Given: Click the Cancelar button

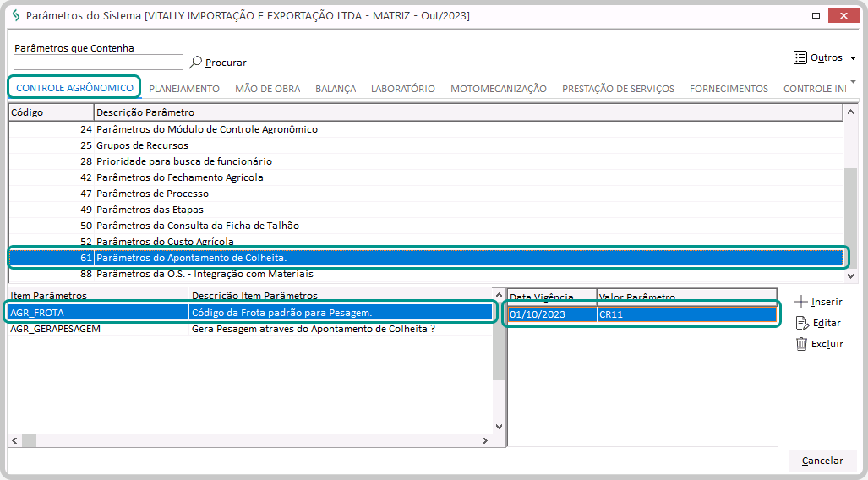Looking at the screenshot, I should click(x=822, y=461).
